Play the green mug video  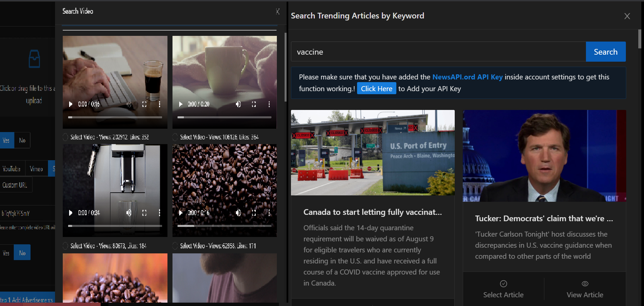[181, 104]
